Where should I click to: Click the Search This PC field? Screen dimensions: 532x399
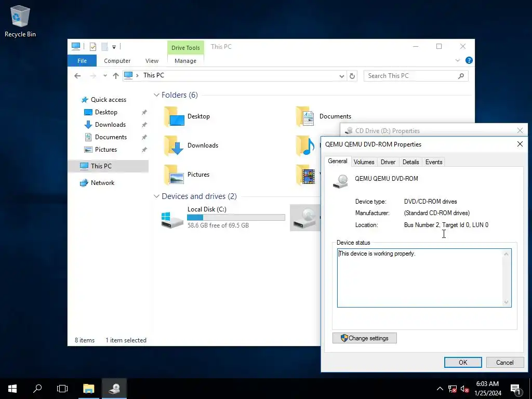[416, 76]
